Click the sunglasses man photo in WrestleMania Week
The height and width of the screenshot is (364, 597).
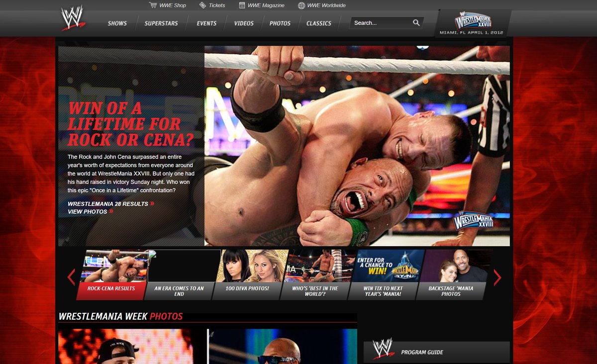282,347
